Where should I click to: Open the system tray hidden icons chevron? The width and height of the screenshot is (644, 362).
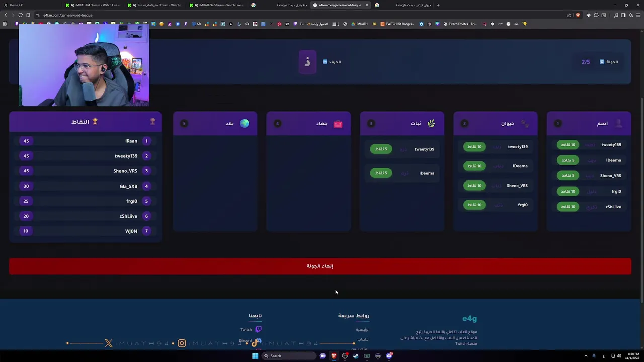pos(586,356)
